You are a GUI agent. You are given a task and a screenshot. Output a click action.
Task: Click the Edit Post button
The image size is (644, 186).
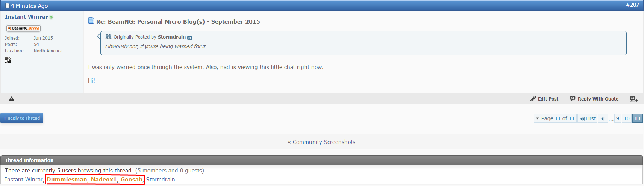[544, 99]
